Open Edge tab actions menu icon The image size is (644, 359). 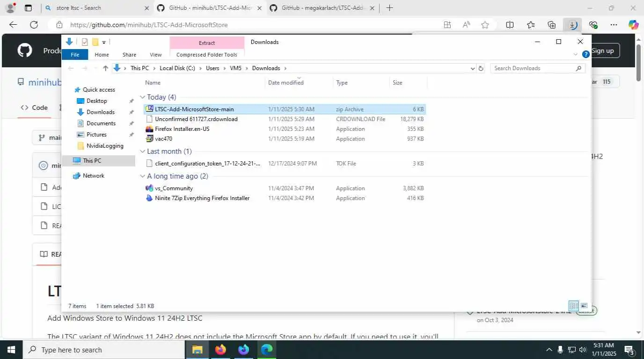coord(28,8)
